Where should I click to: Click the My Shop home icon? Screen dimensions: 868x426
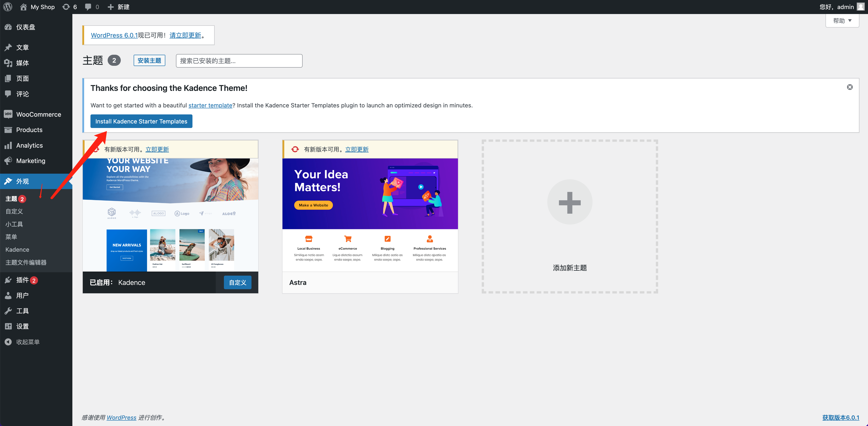(x=23, y=7)
